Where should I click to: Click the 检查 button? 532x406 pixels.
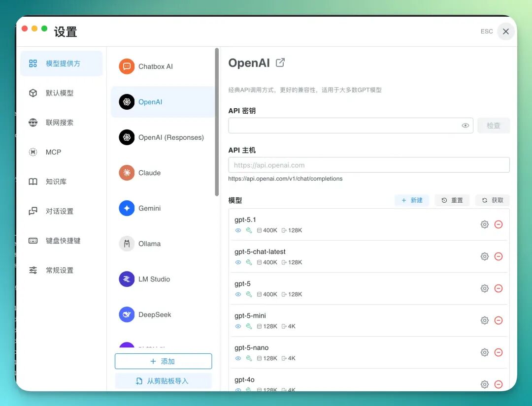pyautogui.click(x=493, y=125)
